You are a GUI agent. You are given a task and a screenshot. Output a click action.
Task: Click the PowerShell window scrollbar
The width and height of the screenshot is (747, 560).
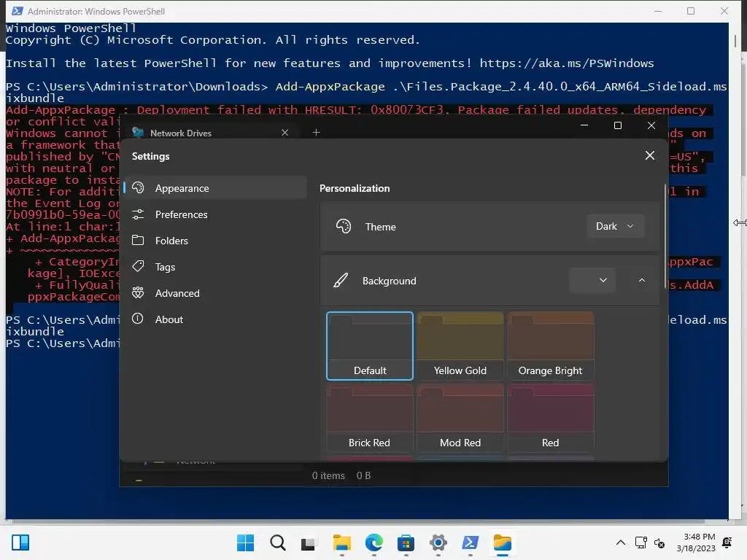(x=735, y=41)
